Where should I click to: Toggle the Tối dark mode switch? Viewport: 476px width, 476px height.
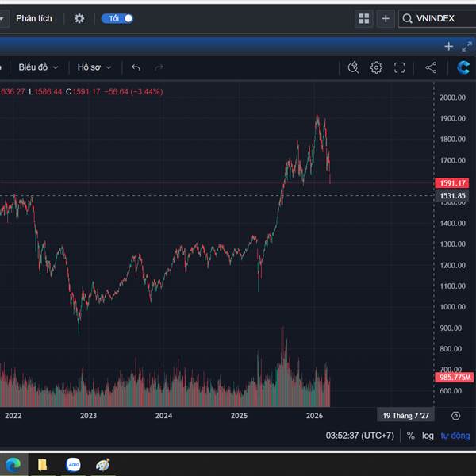click(x=117, y=18)
